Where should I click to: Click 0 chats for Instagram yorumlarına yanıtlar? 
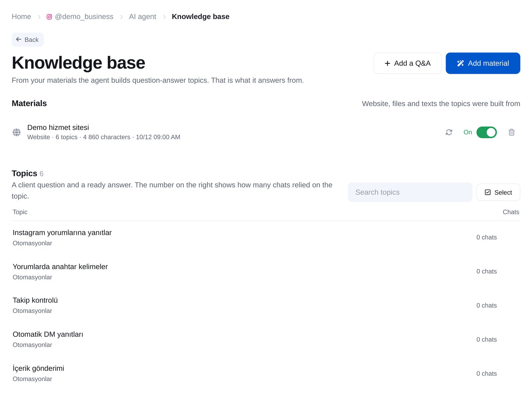[486, 237]
